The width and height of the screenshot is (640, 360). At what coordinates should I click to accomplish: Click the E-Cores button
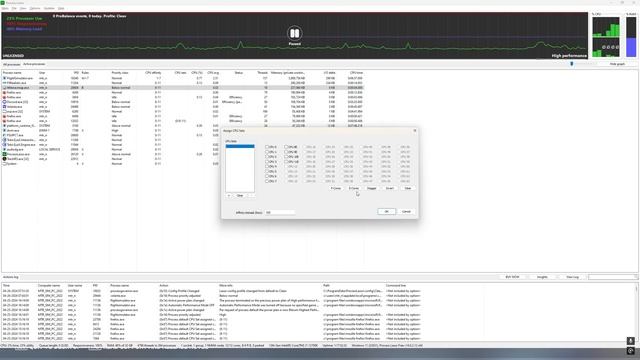point(353,188)
